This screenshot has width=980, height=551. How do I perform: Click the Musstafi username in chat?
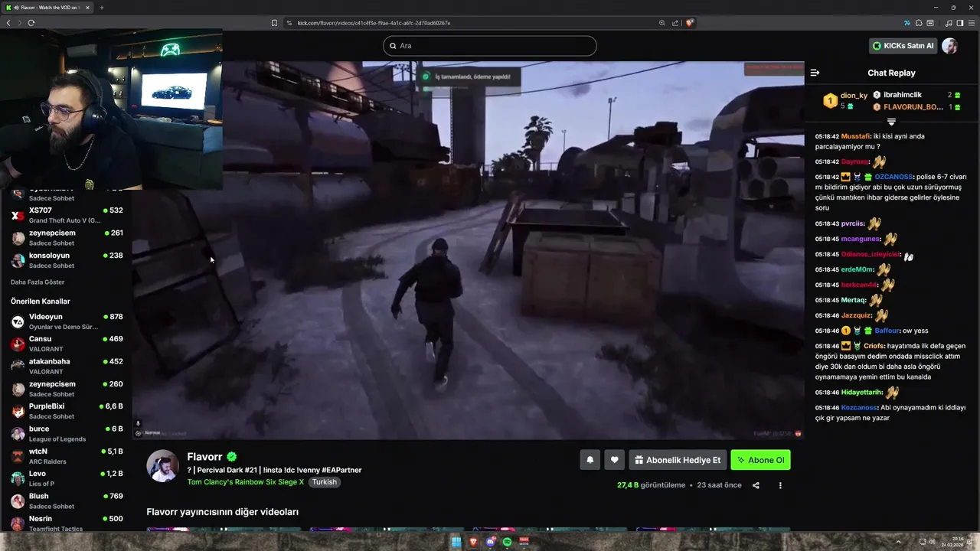(855, 136)
